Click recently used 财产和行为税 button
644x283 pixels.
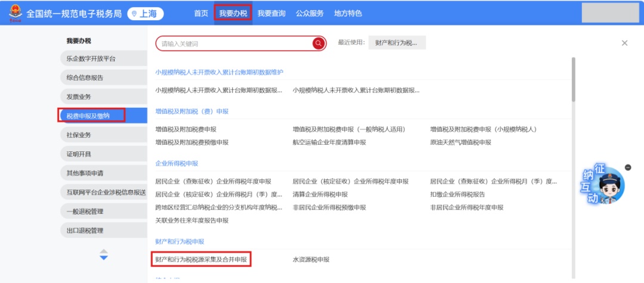click(x=397, y=43)
